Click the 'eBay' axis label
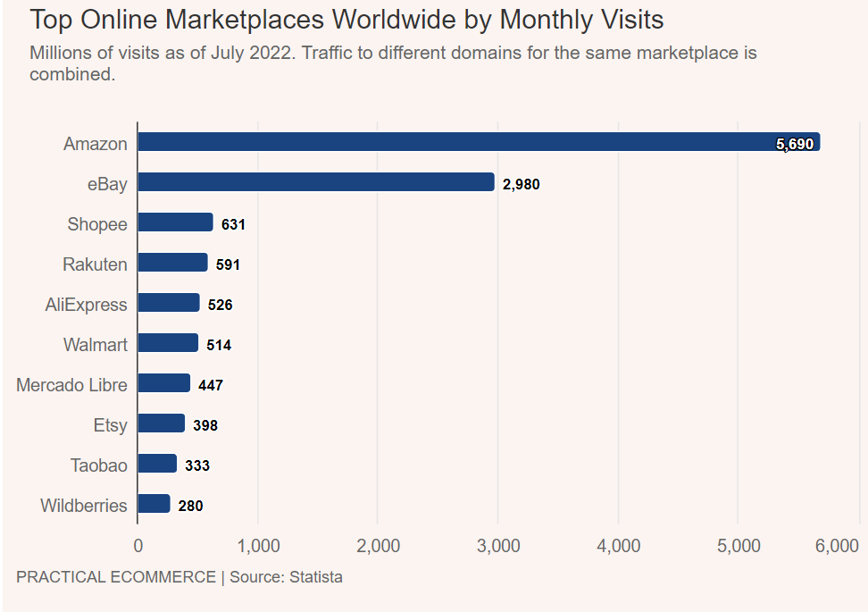The height and width of the screenshot is (612, 868). pyautogui.click(x=107, y=184)
